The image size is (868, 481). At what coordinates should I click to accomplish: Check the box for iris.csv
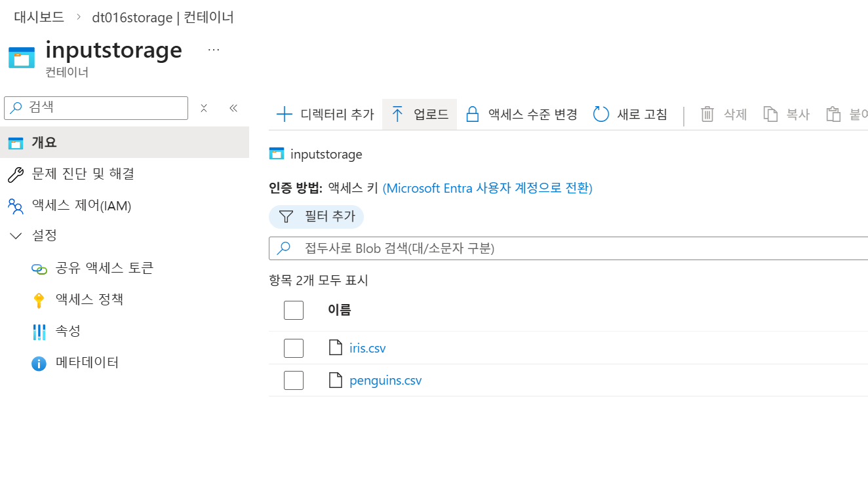(x=294, y=348)
